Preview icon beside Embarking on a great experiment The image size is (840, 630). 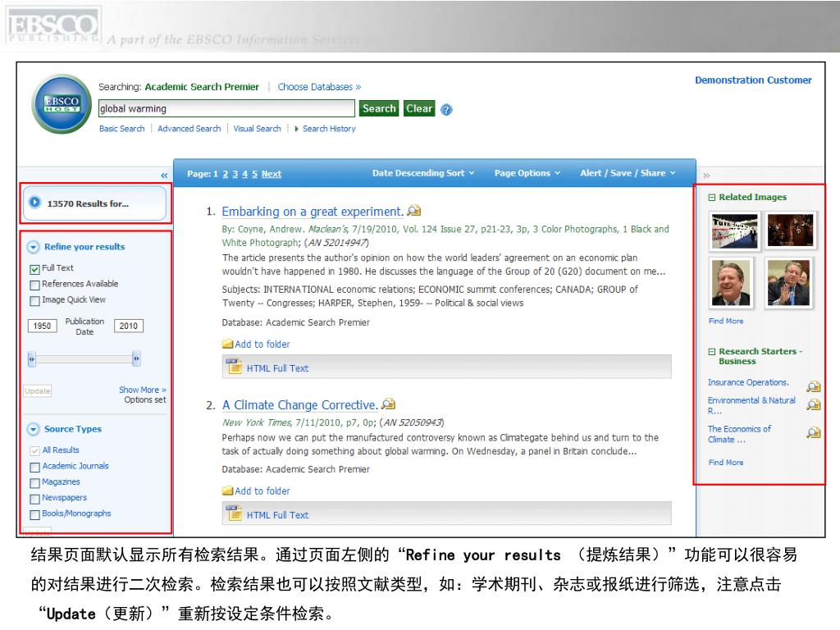point(413,211)
